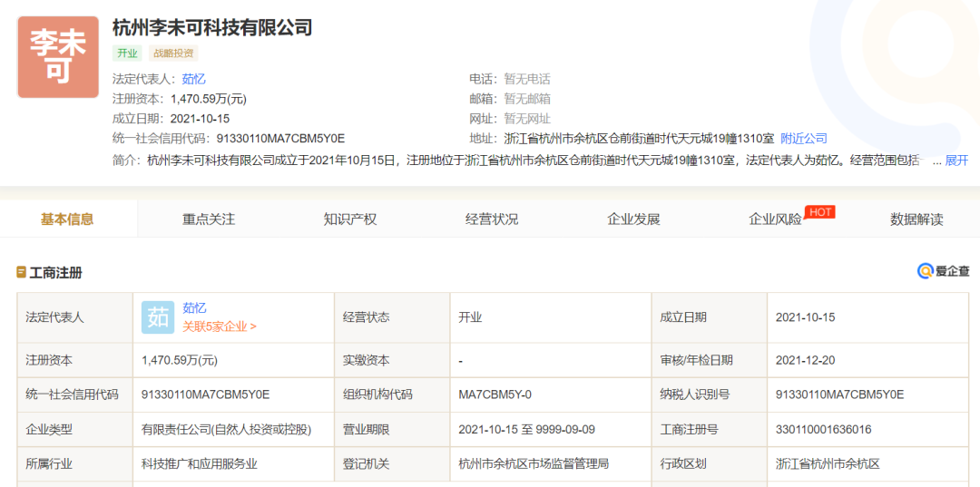Click the 战略投资 tag
This screenshot has width=980, height=487.
coord(173,54)
